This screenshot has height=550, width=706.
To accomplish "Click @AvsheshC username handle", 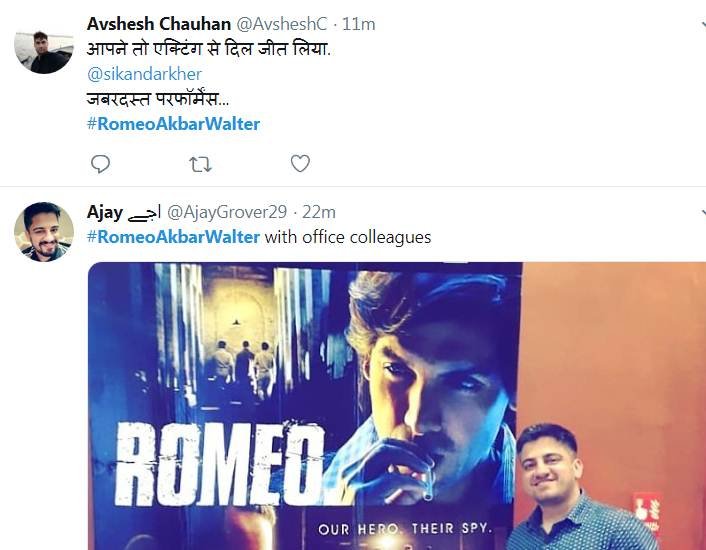I will [282, 24].
